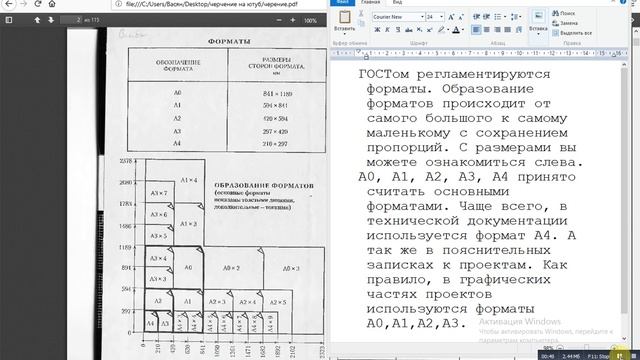Increase the font size
The width and height of the screenshot is (640, 360).
(x=451, y=17)
